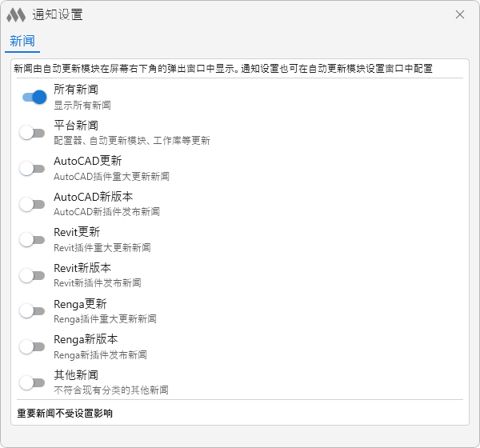Turn on the Revit新版本 toggle
Viewport: 480px width, 448px height.
coord(32,275)
